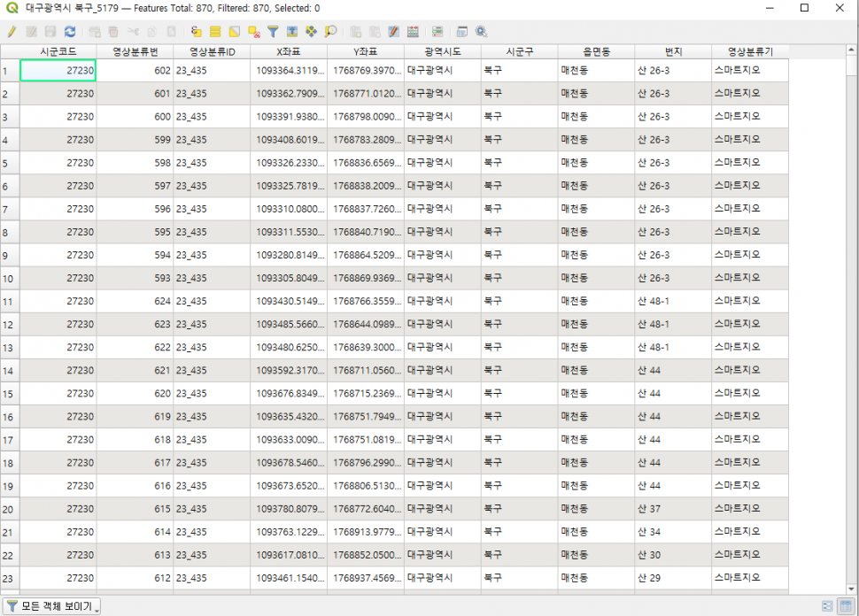The width and height of the screenshot is (859, 616).
Task: Click the Cut scissors icon
Action: point(133,32)
